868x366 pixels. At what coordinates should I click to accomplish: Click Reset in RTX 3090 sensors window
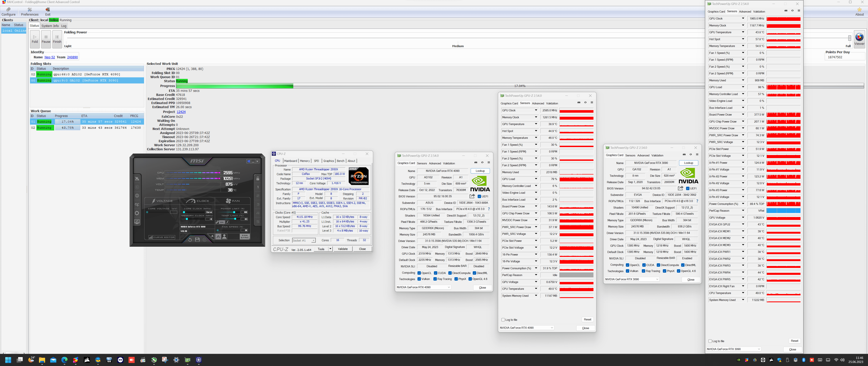coord(795,341)
